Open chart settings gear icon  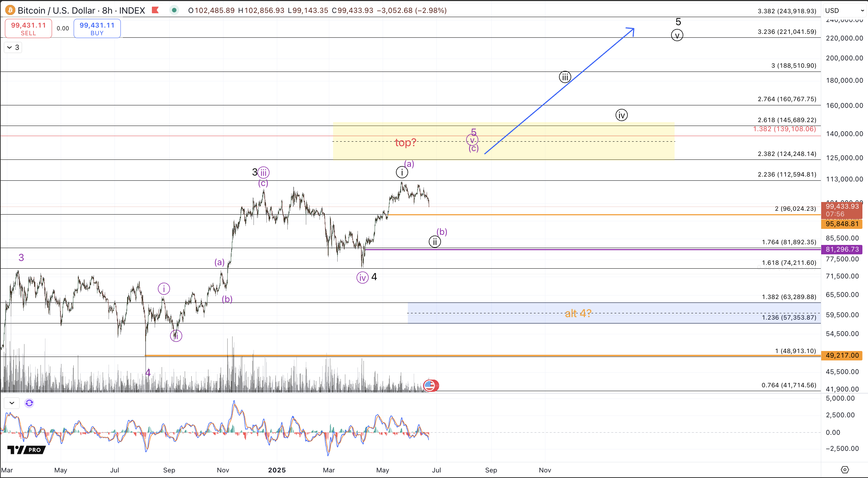(x=845, y=470)
